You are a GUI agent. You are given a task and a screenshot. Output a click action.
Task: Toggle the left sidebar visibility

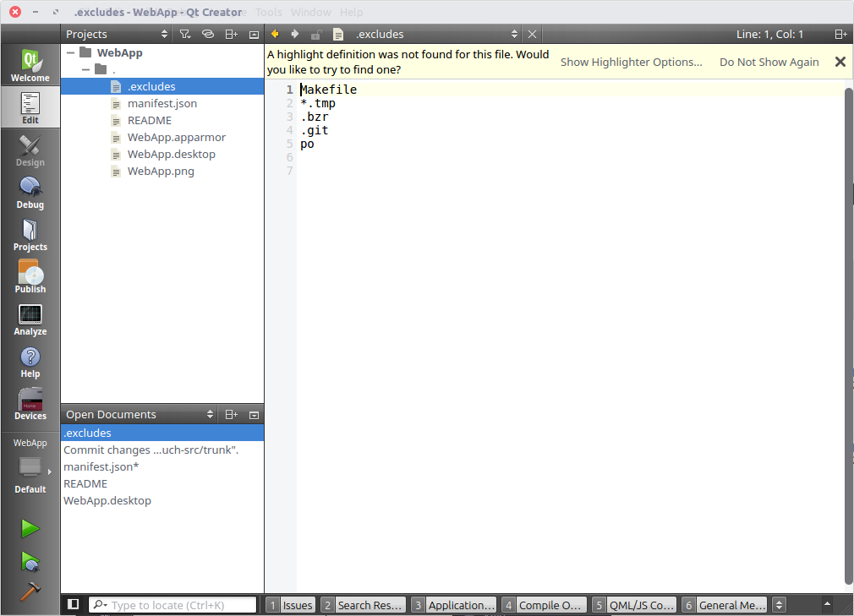[x=73, y=604]
